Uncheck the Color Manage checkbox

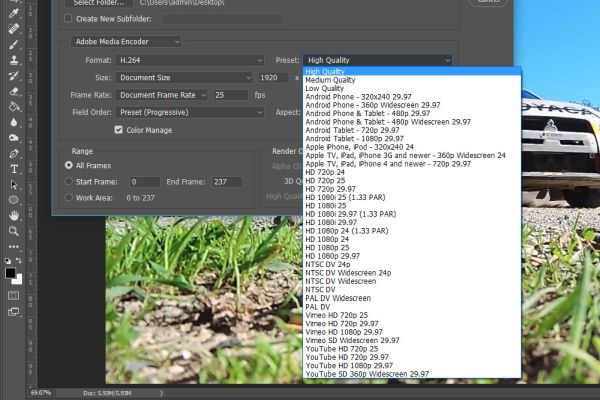[x=119, y=130]
